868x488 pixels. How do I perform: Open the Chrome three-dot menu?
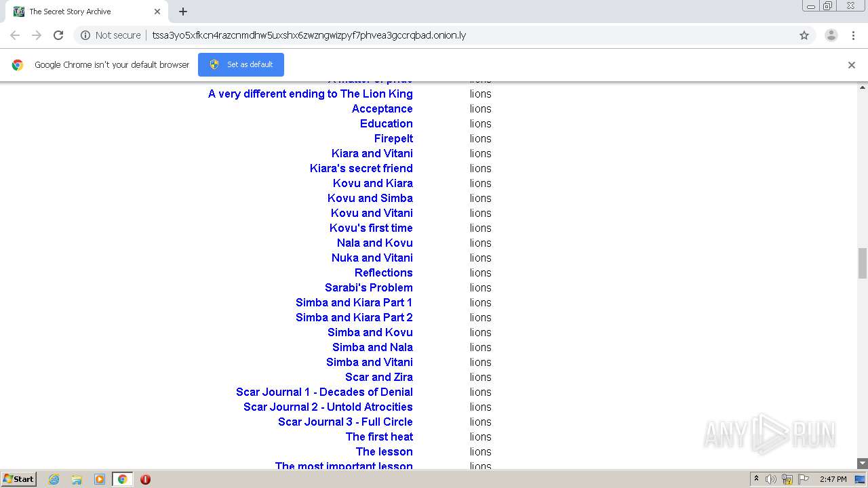pos(853,35)
